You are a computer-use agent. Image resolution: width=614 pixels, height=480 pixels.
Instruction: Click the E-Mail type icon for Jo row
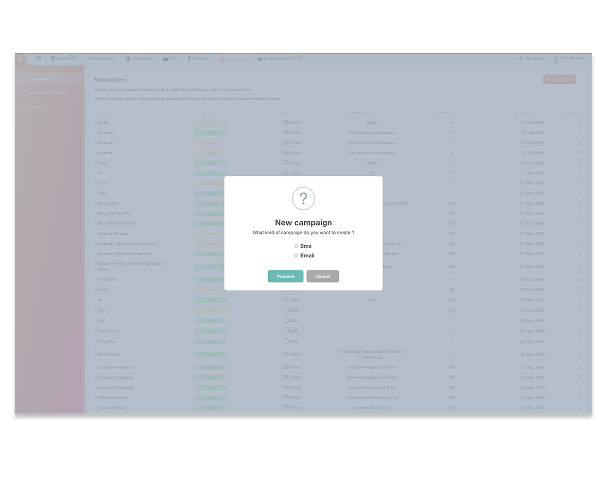coord(285,300)
